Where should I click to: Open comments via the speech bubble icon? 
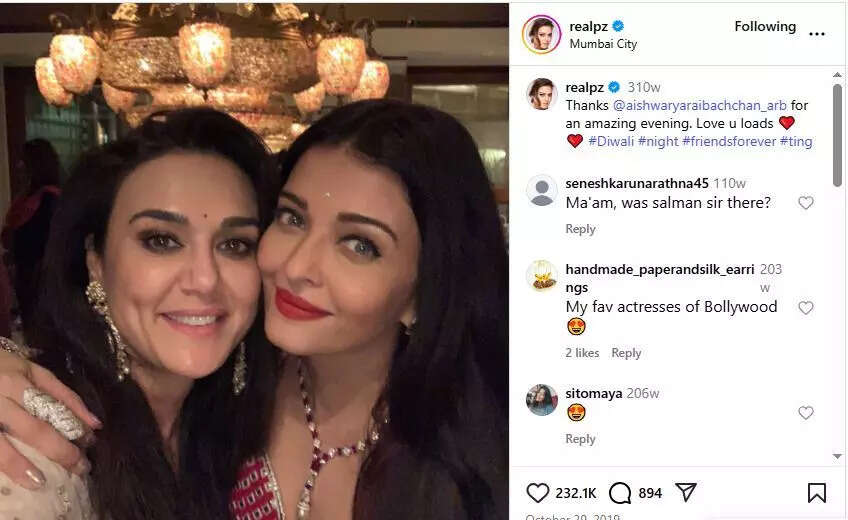pos(620,492)
